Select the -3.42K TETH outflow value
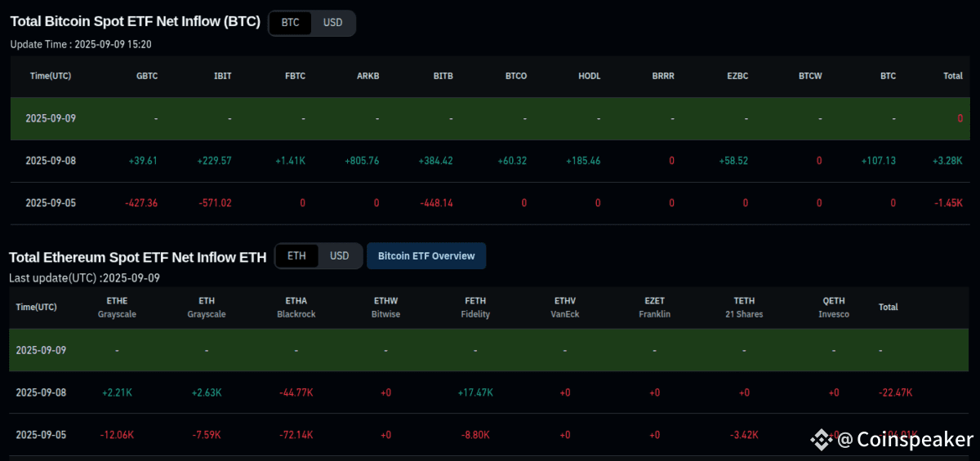 (x=744, y=435)
